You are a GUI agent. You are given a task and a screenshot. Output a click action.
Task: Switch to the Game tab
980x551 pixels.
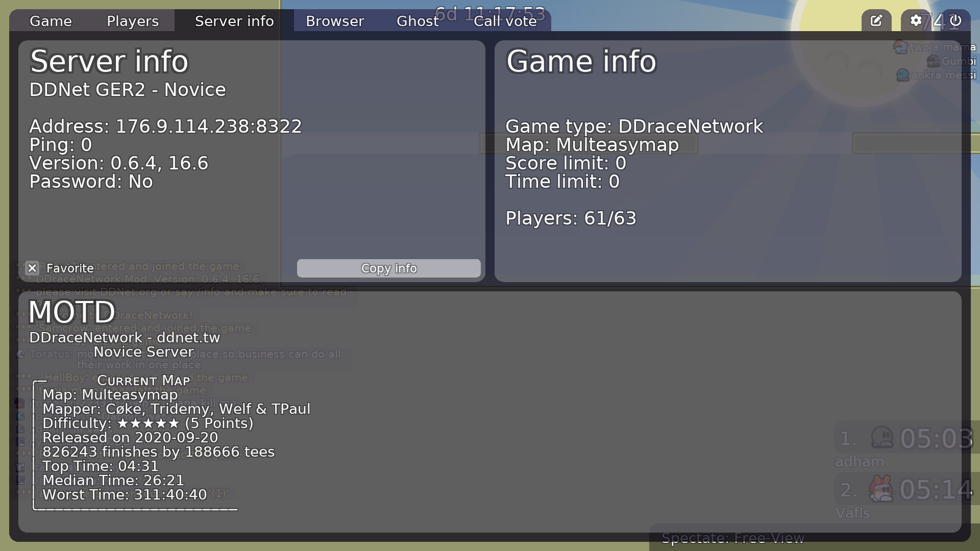pos(50,21)
